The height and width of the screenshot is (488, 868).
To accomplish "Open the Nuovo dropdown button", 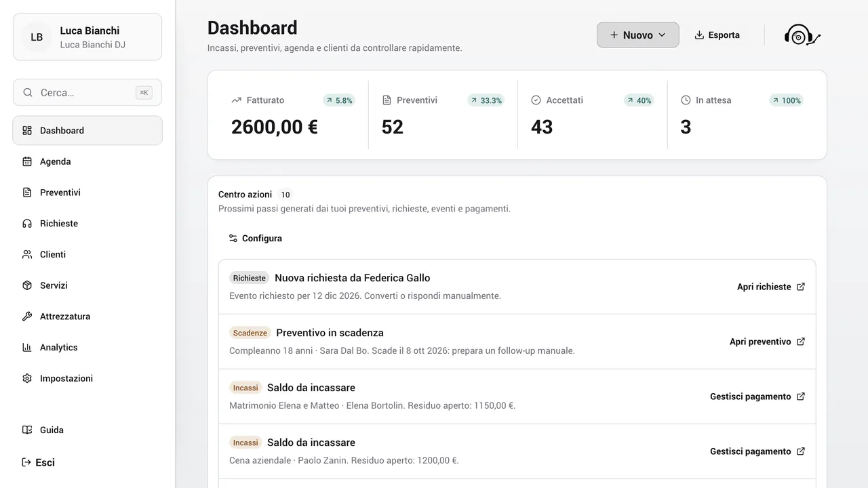I will tap(637, 35).
